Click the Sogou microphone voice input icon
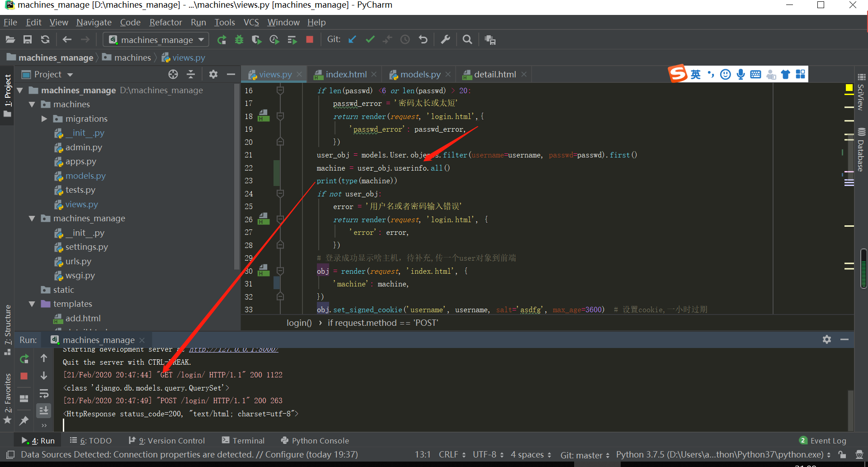Viewport: 868px width, 467px height. coord(741,74)
